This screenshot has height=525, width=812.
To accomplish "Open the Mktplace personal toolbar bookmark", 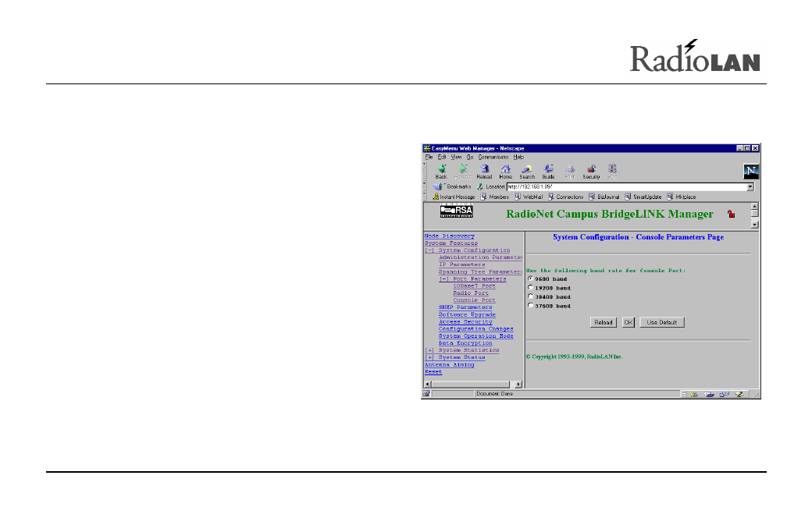I will 681,197.
